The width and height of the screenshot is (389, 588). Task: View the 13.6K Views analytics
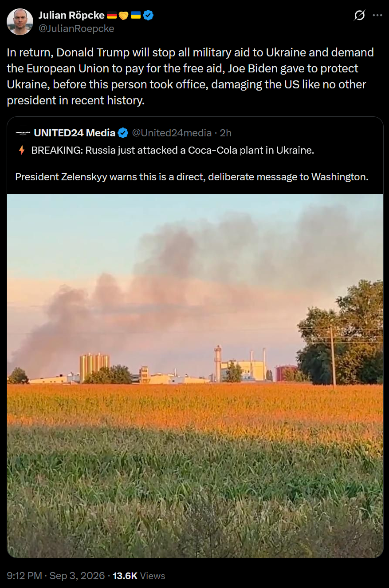[139, 576]
